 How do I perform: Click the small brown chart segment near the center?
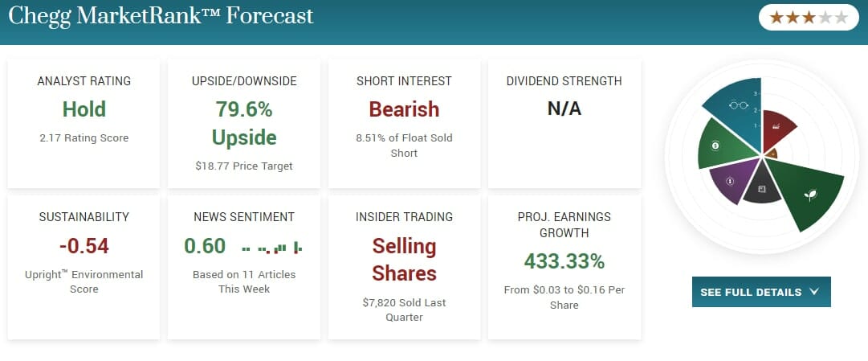coord(772,152)
